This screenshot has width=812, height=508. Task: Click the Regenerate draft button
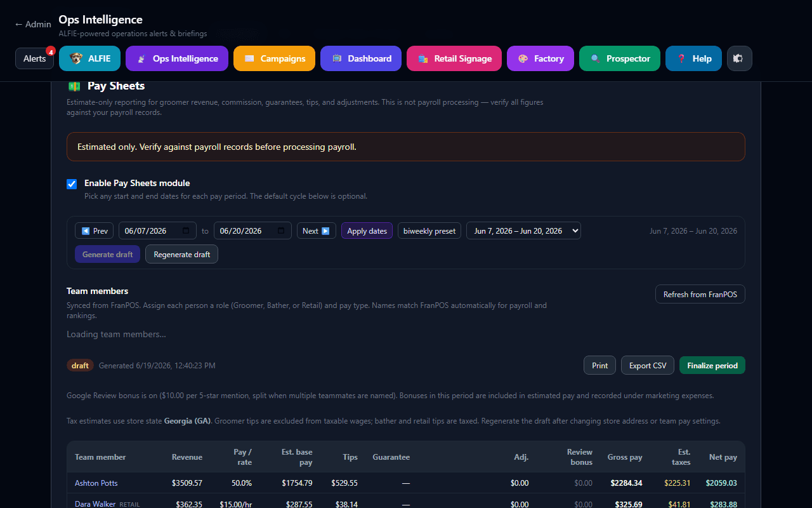(181, 254)
